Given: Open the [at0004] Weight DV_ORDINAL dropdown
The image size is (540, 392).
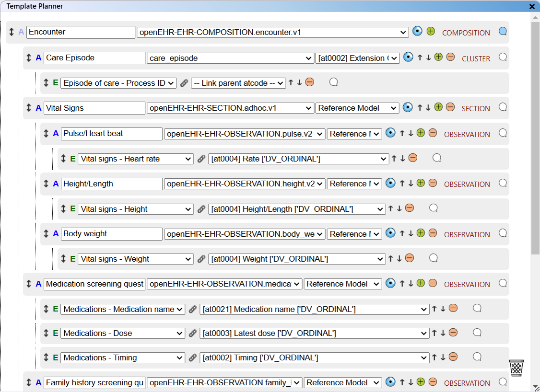Looking at the screenshot, I should [297, 259].
